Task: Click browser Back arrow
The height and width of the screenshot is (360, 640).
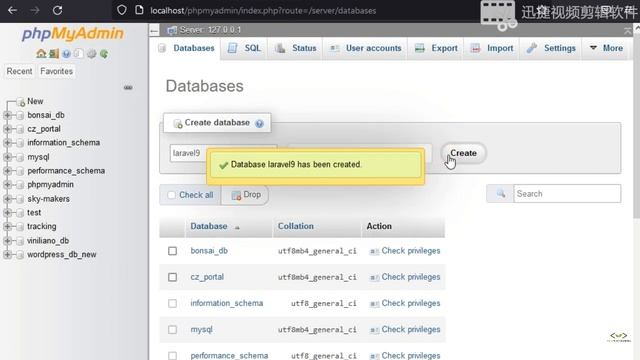Action: coord(12,10)
